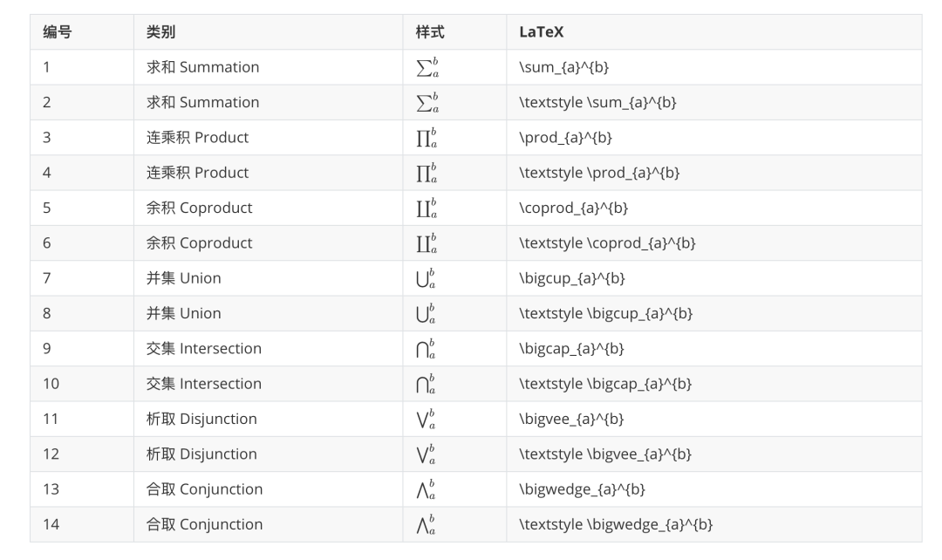The width and height of the screenshot is (942, 560).
Task: Click the textstyle summation symbol in row 2
Action: [427, 102]
